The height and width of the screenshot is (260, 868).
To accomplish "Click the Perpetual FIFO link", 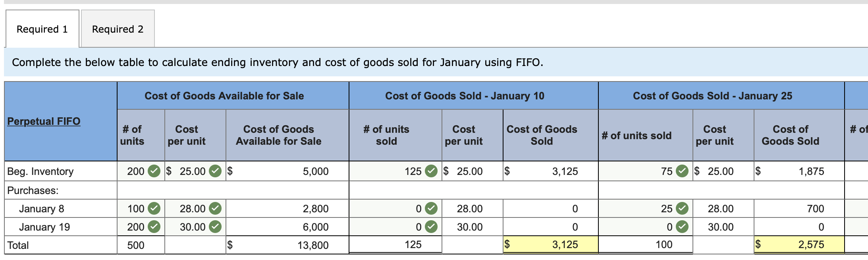I will pos(44,121).
